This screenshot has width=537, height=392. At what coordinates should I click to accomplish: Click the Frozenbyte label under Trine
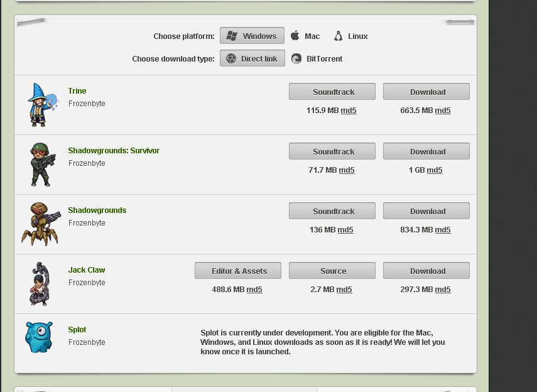(x=87, y=104)
